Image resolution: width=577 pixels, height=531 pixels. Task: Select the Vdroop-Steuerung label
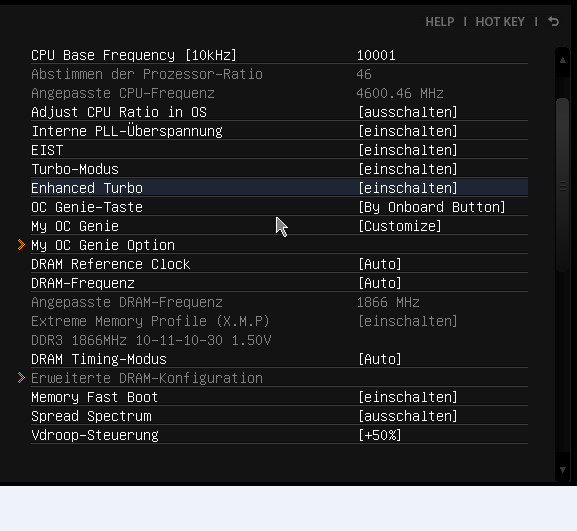point(95,435)
